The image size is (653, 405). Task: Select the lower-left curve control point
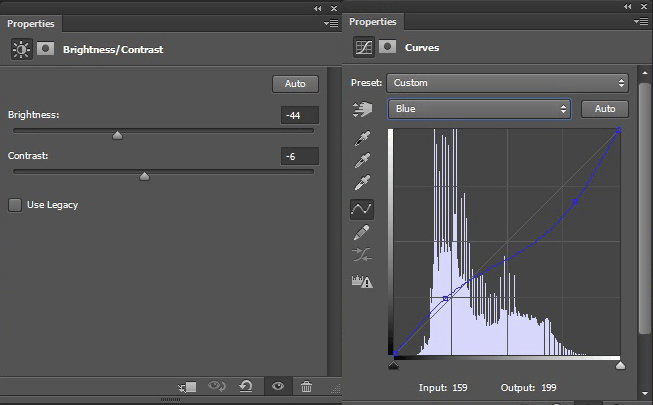click(446, 298)
